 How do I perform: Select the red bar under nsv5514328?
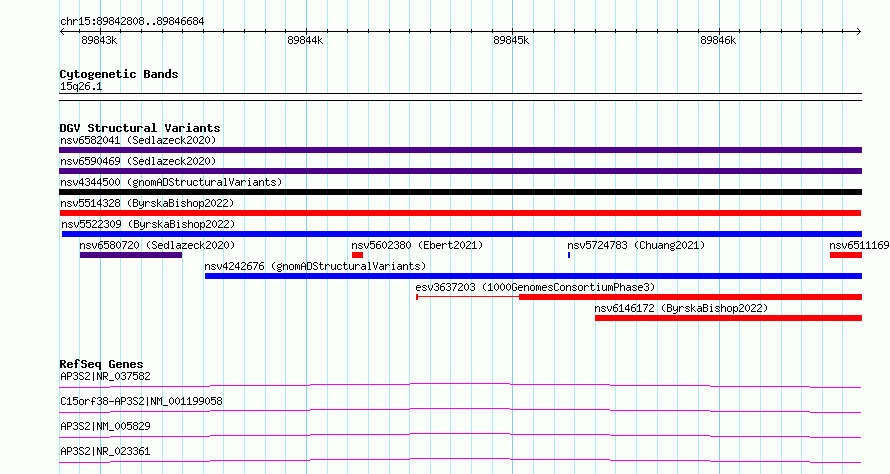[460, 213]
